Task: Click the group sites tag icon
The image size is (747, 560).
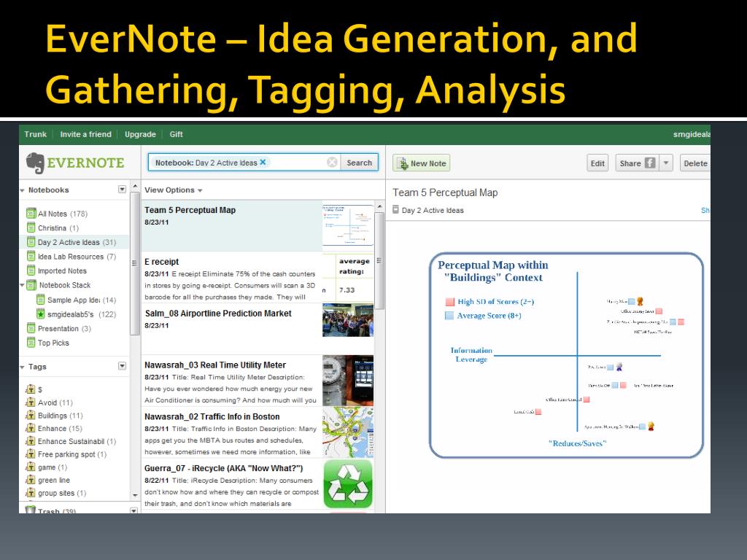Action: pyautogui.click(x=31, y=493)
